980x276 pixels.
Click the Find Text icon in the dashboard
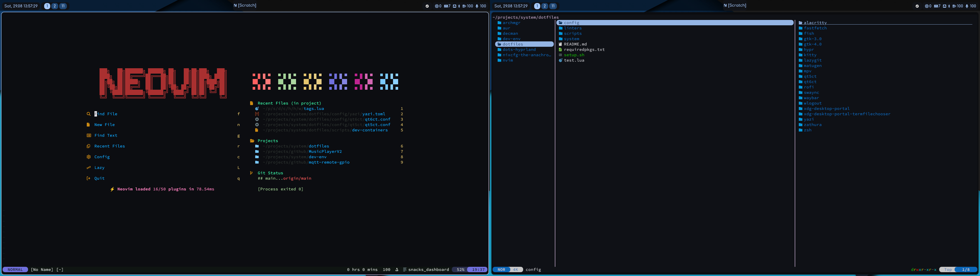(x=89, y=135)
